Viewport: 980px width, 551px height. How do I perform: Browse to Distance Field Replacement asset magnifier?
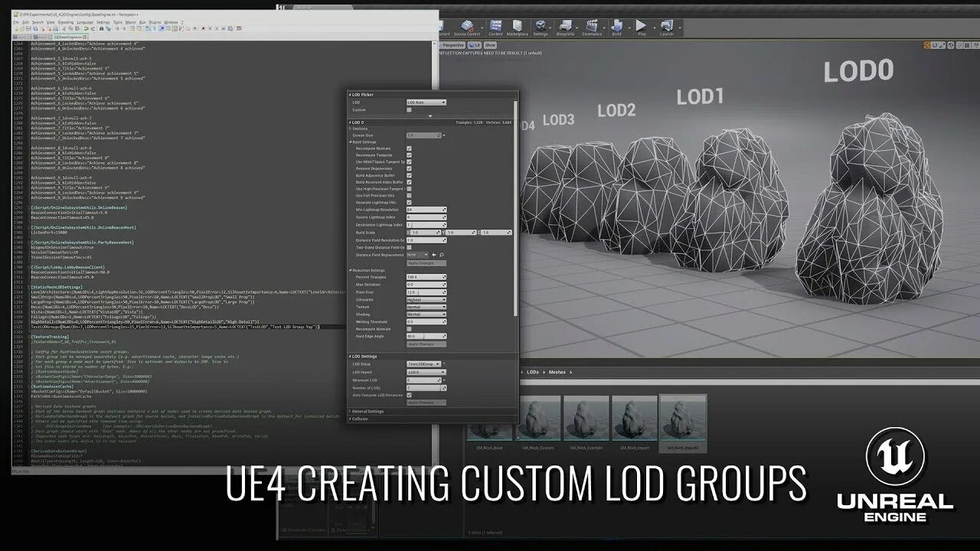442,255
